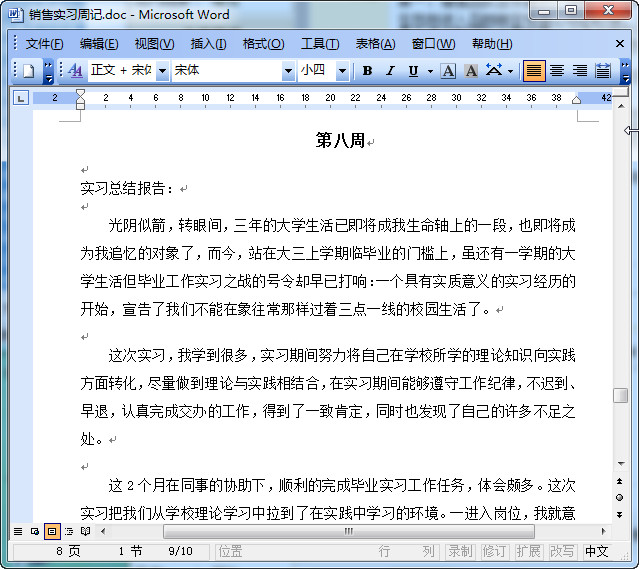Toggle Justify alignment button
Image resolution: width=639 pixels, height=569 pixels.
click(534, 71)
